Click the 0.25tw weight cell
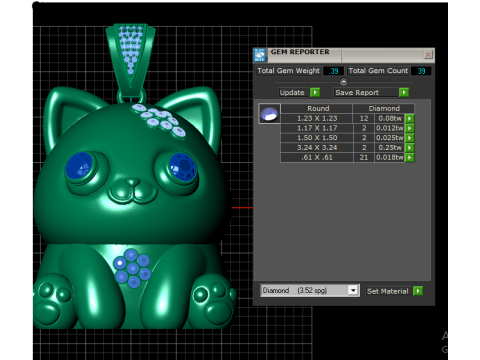 click(x=389, y=147)
